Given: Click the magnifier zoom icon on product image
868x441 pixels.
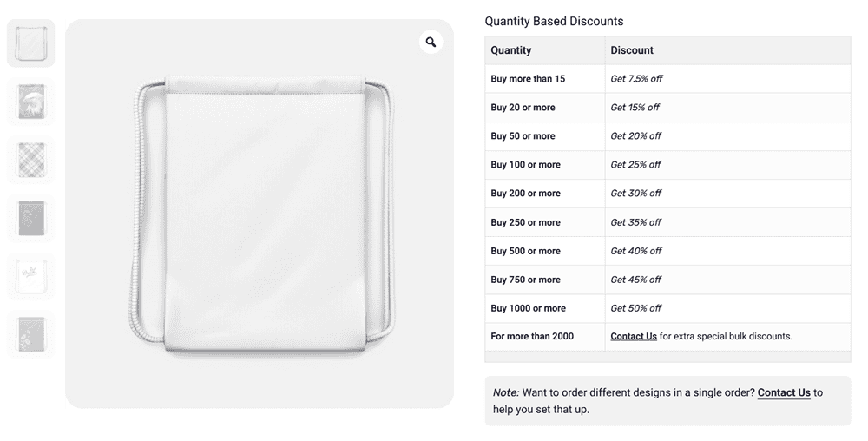Looking at the screenshot, I should [431, 42].
